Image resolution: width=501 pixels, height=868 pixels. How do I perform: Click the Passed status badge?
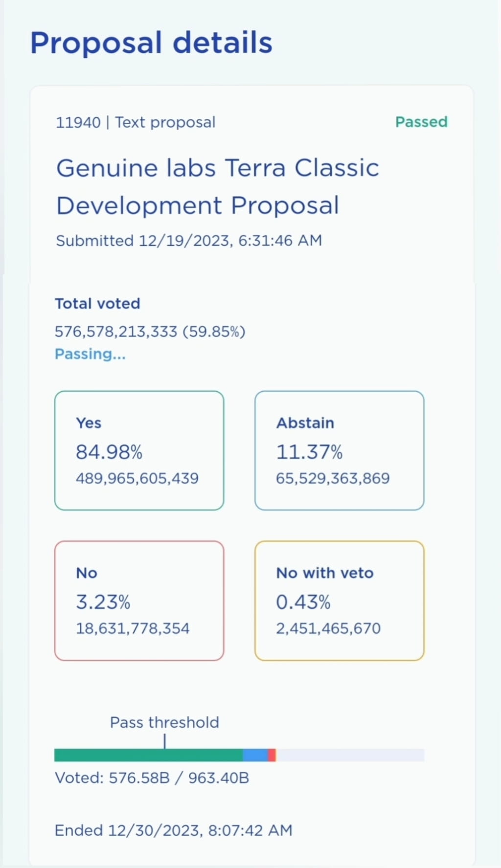pos(421,122)
